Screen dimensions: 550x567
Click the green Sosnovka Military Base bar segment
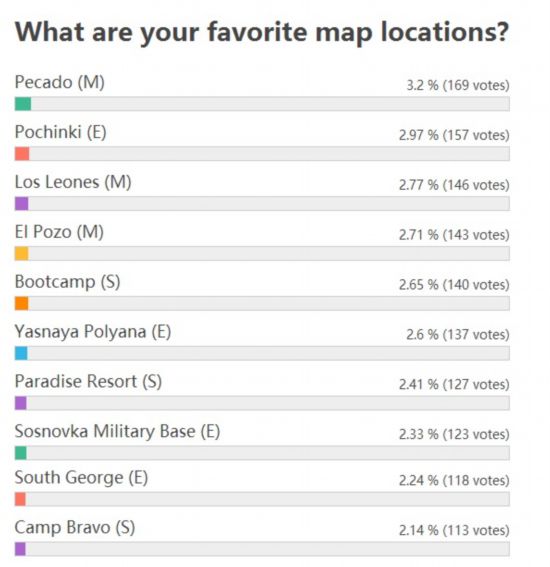pos(21,453)
